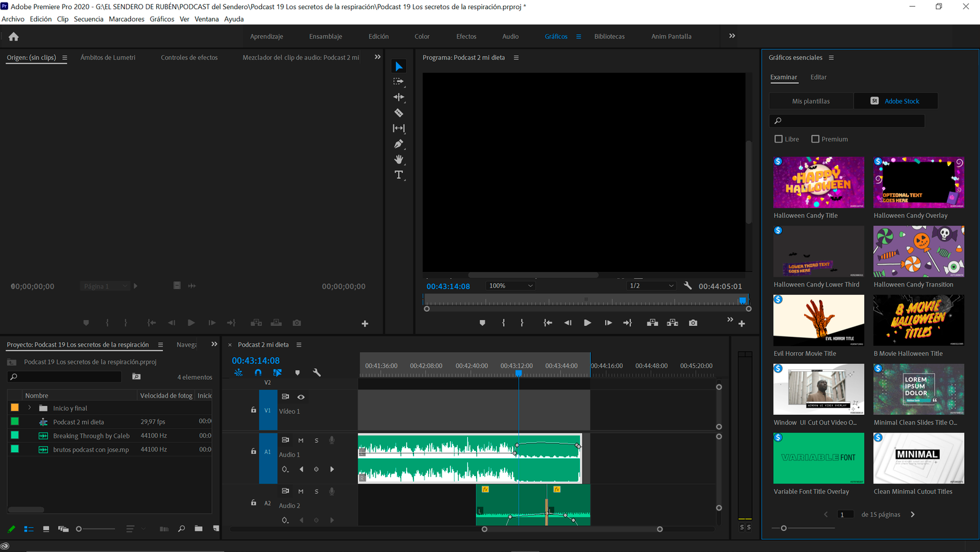Select the Selection tool
Image resolution: width=980 pixels, height=552 pixels.
click(399, 66)
